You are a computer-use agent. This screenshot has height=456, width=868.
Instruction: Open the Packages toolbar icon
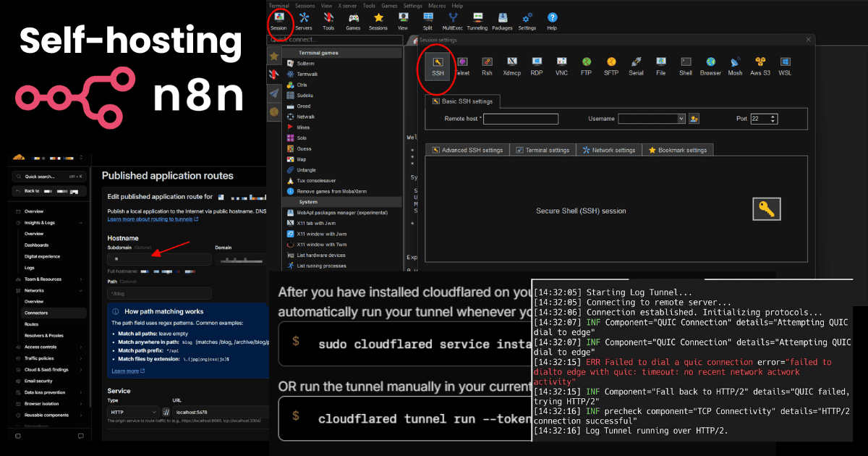502,21
